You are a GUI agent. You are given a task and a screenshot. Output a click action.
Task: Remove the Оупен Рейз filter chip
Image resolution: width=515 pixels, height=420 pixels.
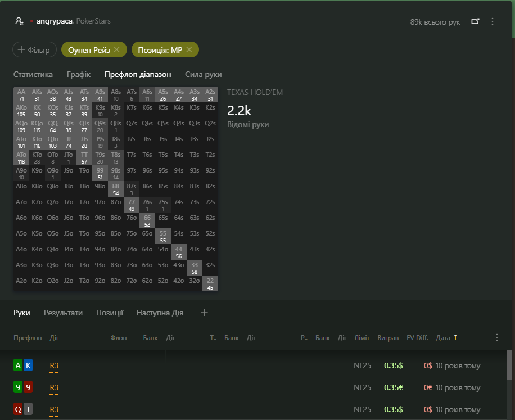[116, 49]
